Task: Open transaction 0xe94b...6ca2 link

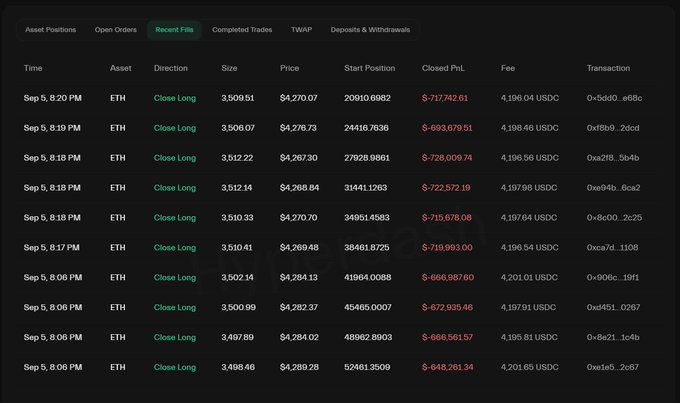Action: tap(613, 188)
